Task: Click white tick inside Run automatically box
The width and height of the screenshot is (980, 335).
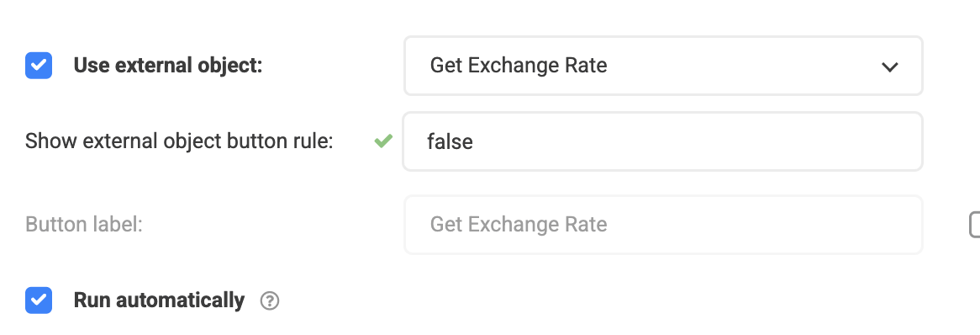Action: click(x=39, y=300)
